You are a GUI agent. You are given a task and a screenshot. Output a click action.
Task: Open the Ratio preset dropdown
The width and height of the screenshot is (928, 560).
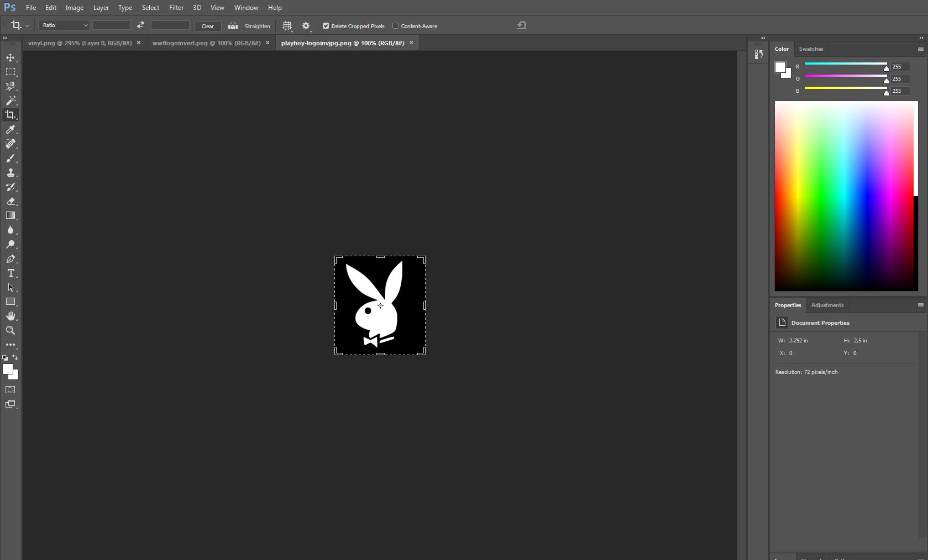[x=64, y=25]
